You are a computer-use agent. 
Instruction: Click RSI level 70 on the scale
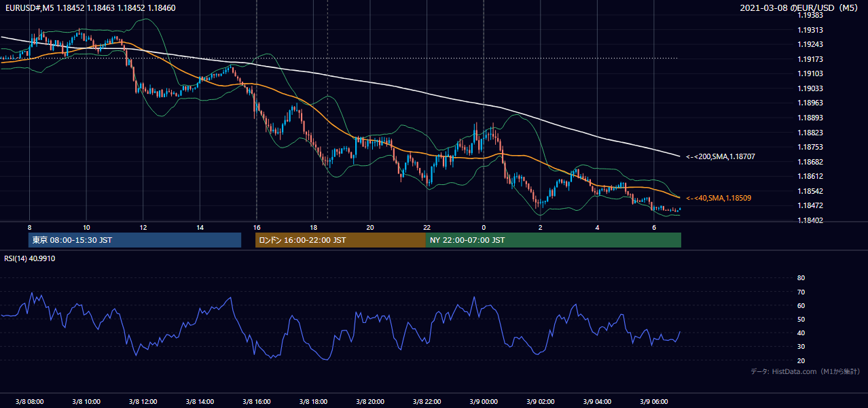[801, 292]
